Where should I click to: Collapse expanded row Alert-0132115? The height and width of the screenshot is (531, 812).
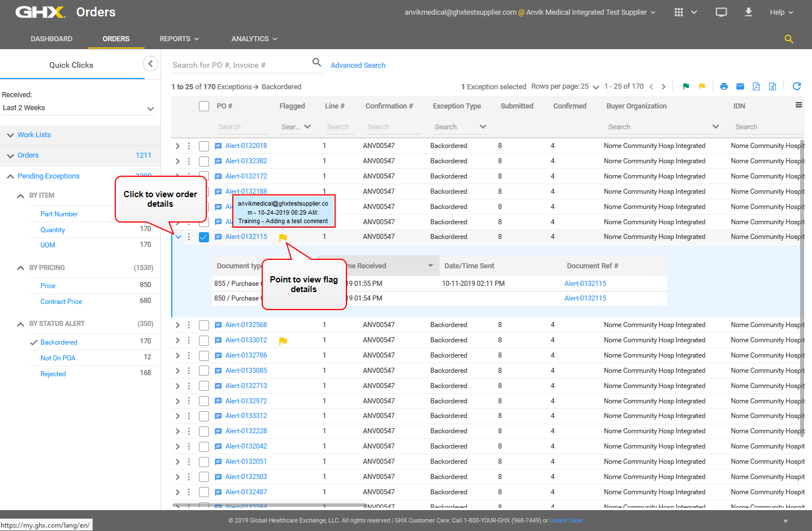(178, 237)
